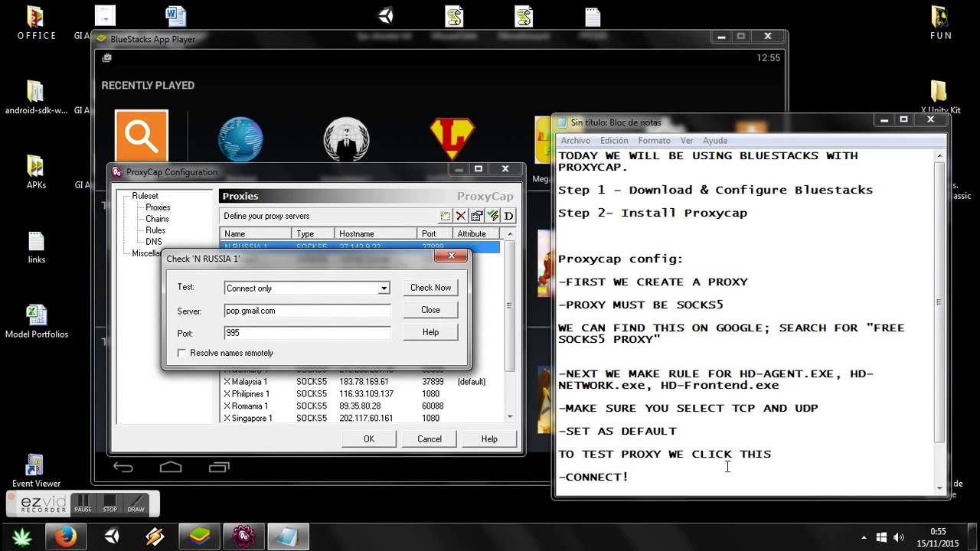Click the Android recent apps button in BlueStacks

point(219,467)
